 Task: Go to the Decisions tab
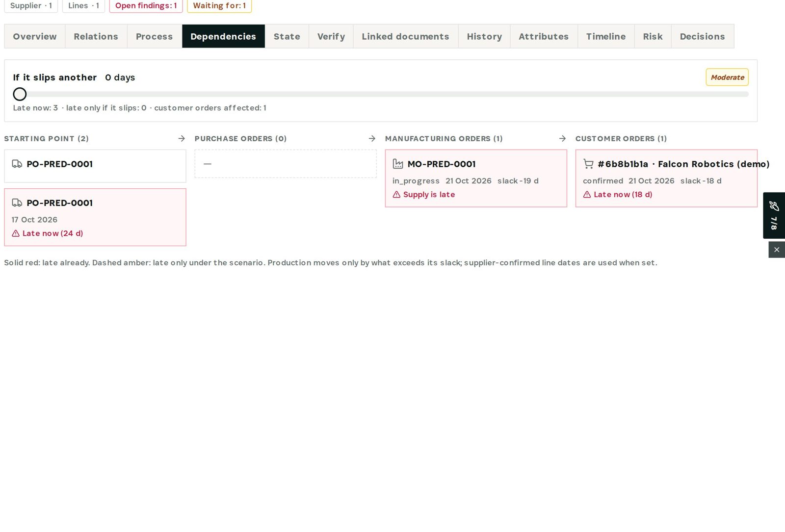pos(703,36)
